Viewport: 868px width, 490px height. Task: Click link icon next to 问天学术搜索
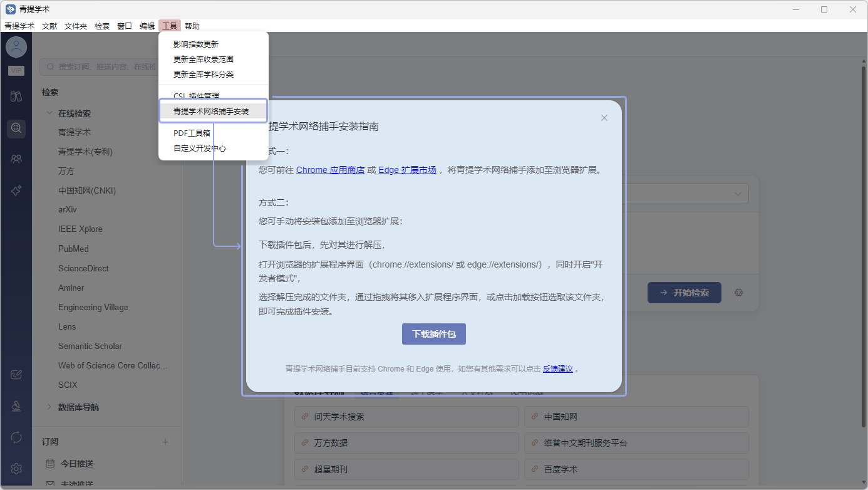tap(305, 416)
